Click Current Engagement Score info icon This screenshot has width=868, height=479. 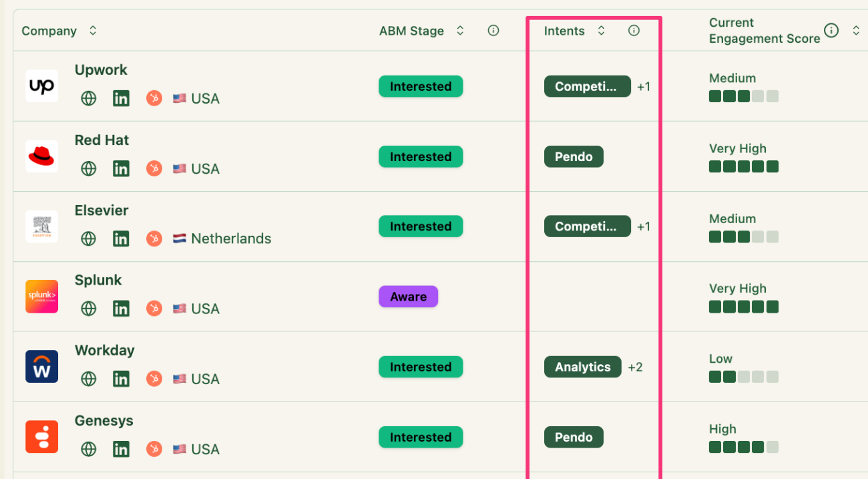831,30
